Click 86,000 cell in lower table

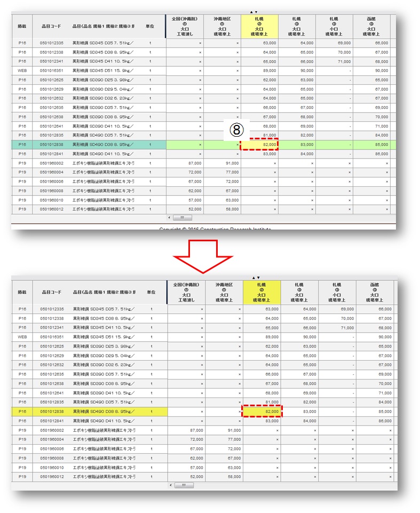[375, 421]
